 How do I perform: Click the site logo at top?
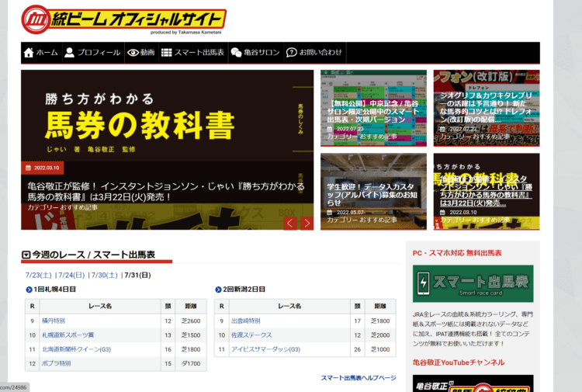tap(123, 19)
